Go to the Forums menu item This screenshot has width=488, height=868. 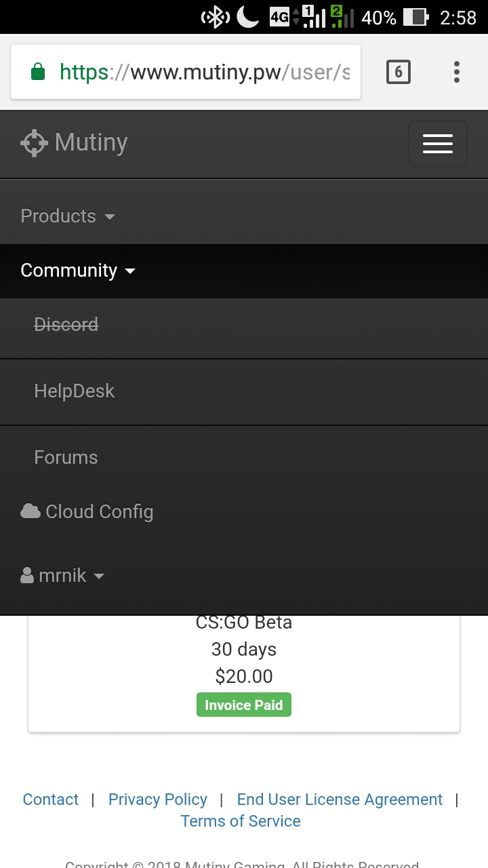point(66,458)
